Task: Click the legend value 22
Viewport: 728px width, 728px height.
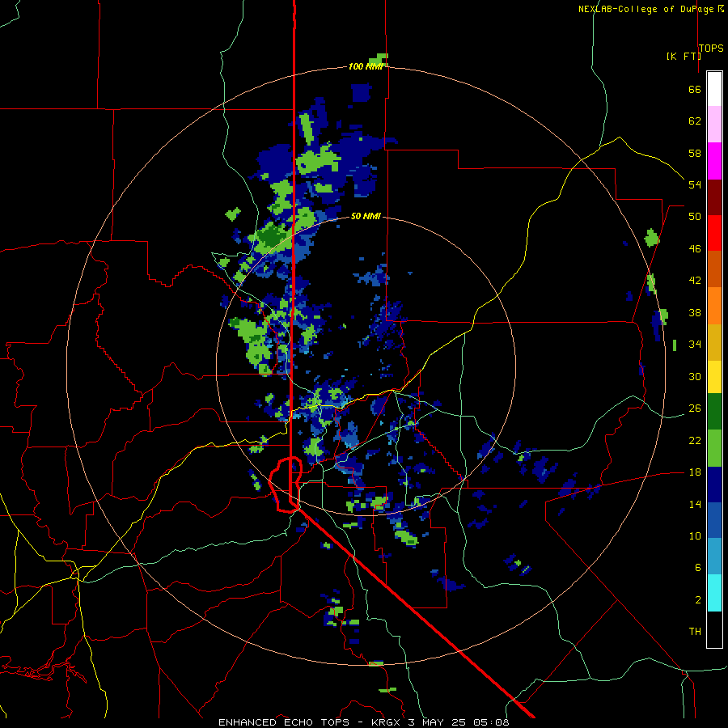Action: [695, 440]
